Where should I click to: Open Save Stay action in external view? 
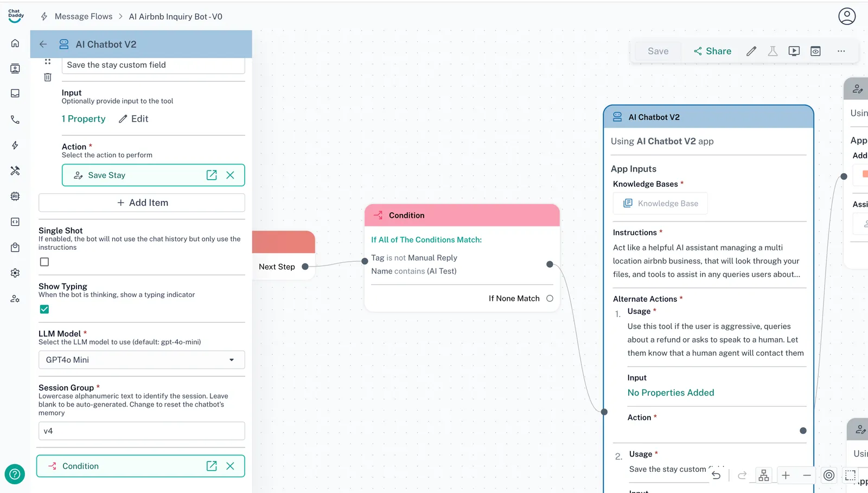tap(212, 175)
